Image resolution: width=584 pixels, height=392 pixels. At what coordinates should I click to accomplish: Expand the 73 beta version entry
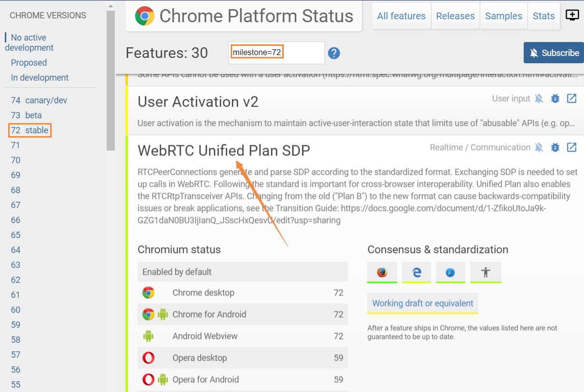(x=29, y=115)
